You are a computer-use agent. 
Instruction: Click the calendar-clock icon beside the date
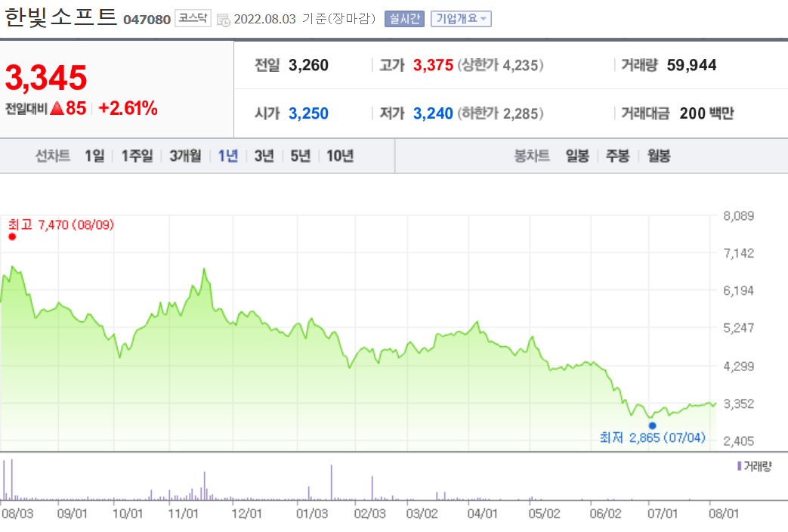pos(223,20)
